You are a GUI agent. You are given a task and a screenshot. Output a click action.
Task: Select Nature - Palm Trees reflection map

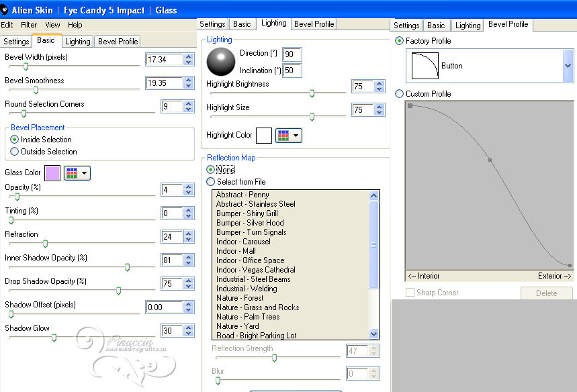tap(248, 317)
